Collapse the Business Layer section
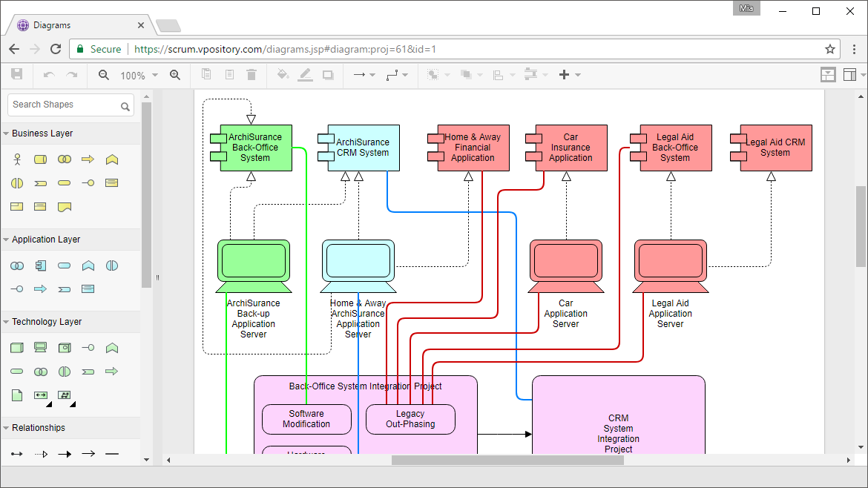This screenshot has width=868, height=488. 7,133
